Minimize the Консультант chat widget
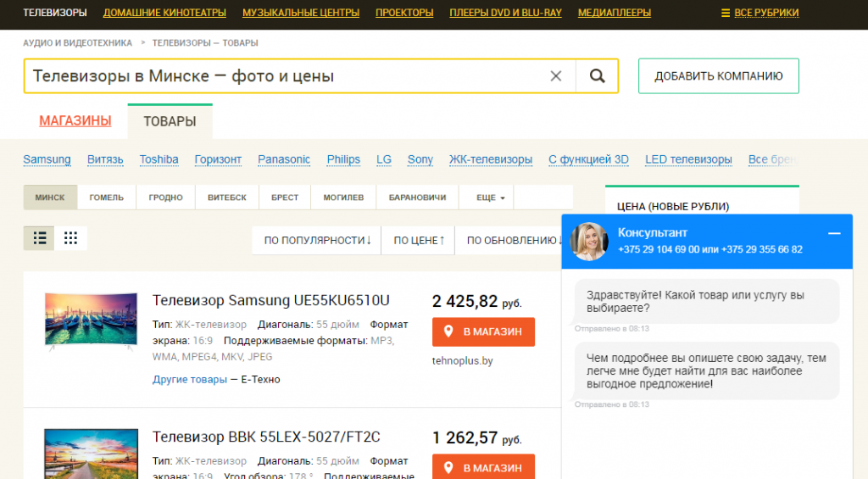The width and height of the screenshot is (868, 479). [834, 234]
